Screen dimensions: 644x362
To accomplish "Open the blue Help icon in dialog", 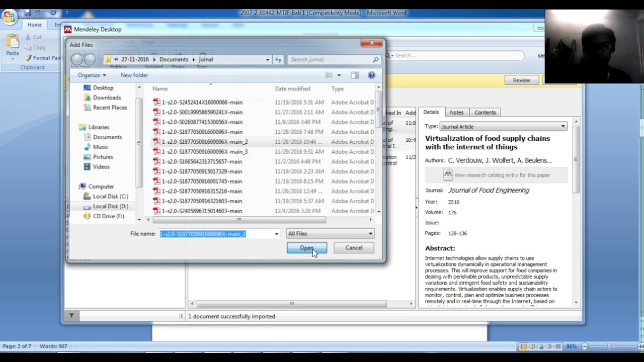I will pyautogui.click(x=371, y=75).
